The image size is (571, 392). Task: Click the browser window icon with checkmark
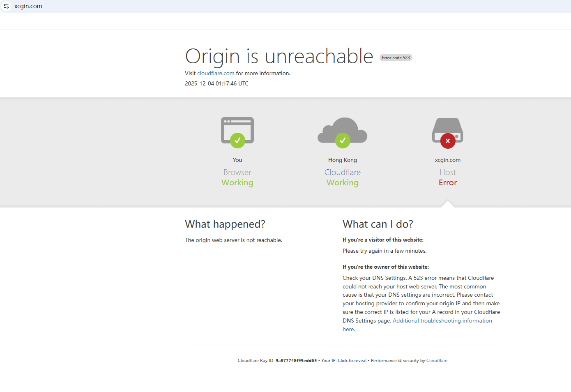237,132
